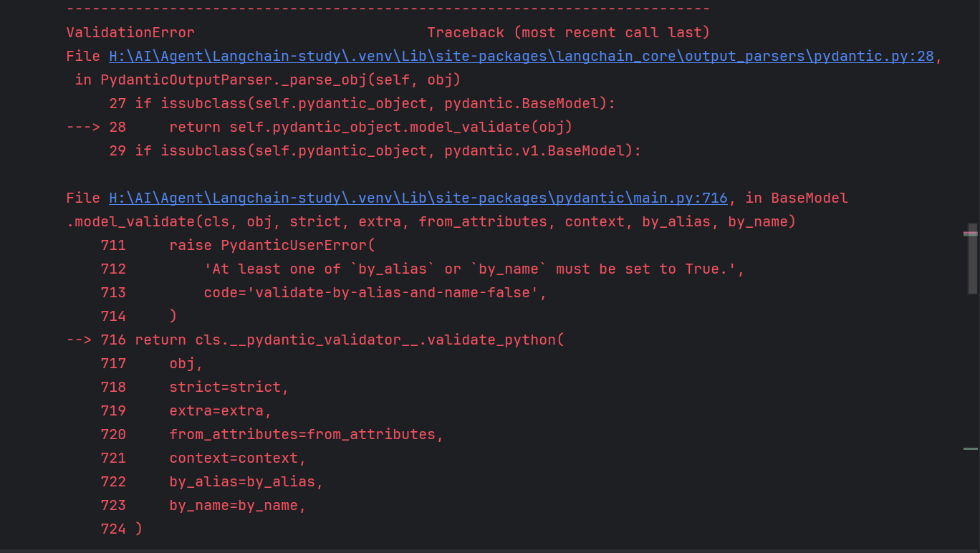This screenshot has width=980, height=553.
Task: Click the 'strict=strict,' line 718
Action: click(229, 387)
